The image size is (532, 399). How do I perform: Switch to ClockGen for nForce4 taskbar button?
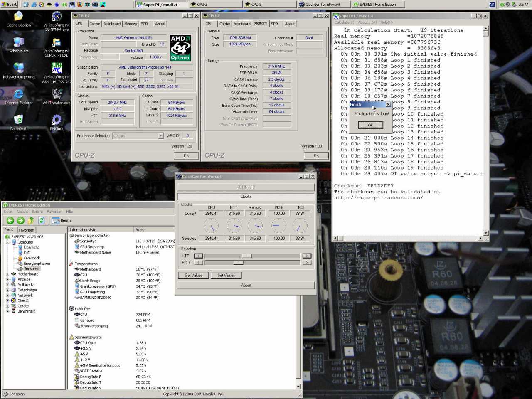click(x=324, y=5)
